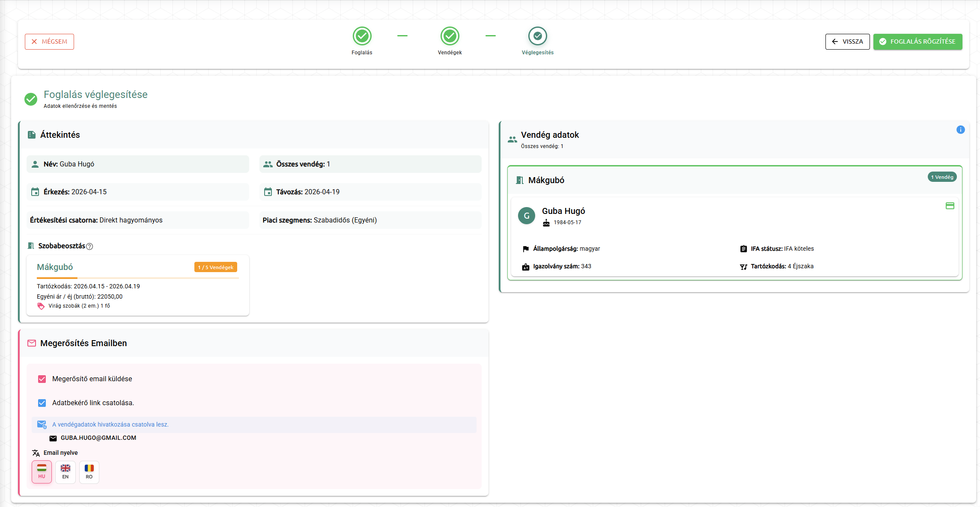Toggle Adatbekérő link csatolása checkbox
The height and width of the screenshot is (507, 980).
point(42,403)
